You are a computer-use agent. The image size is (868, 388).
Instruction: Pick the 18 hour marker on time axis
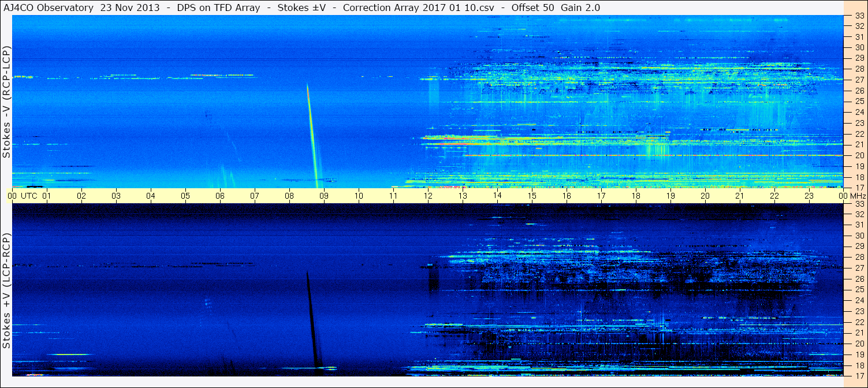tap(636, 196)
